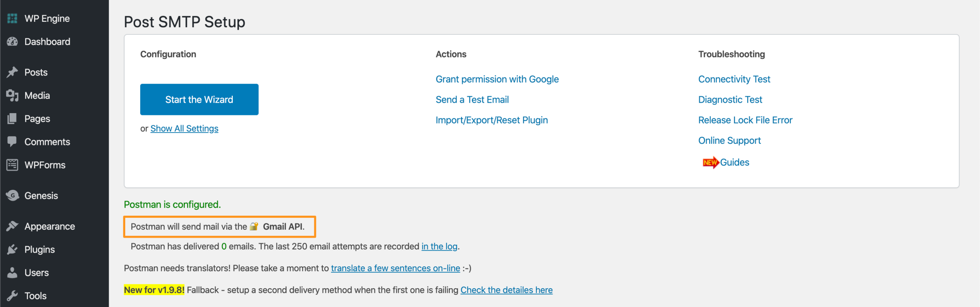Click the Dashboard gauge icon

12,42
